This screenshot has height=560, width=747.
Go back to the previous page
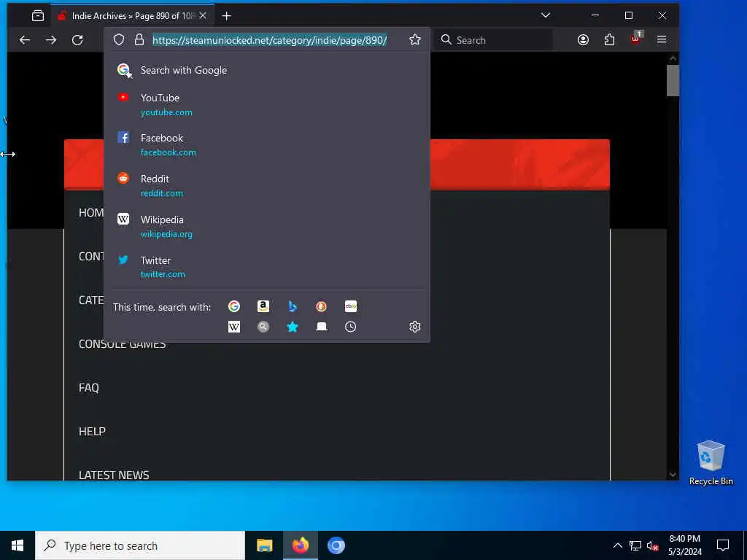(x=25, y=40)
